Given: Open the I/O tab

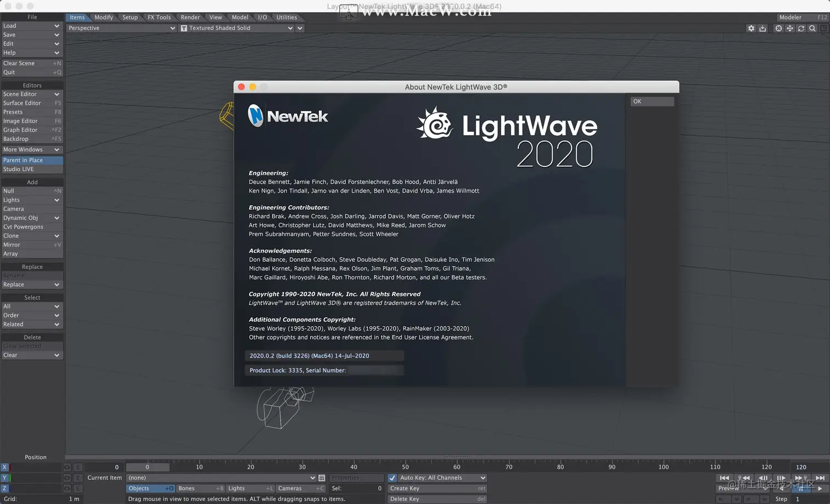Looking at the screenshot, I should point(262,17).
